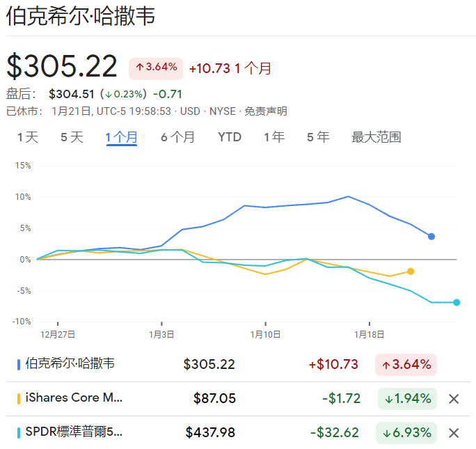Viewport: 476px width, 449px height.
Task: Select the 1个月 range tab
Action: (x=121, y=137)
